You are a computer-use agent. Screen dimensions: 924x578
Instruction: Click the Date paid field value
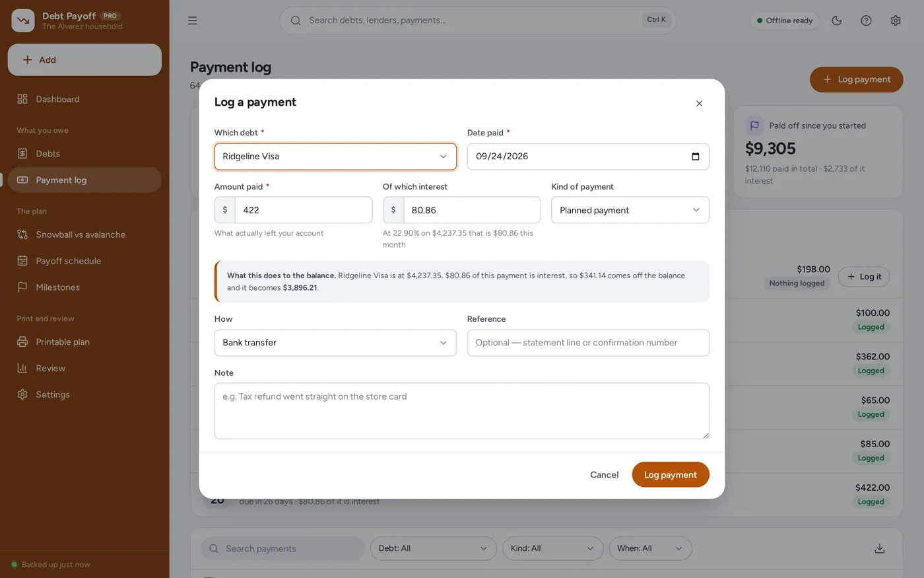pos(502,157)
